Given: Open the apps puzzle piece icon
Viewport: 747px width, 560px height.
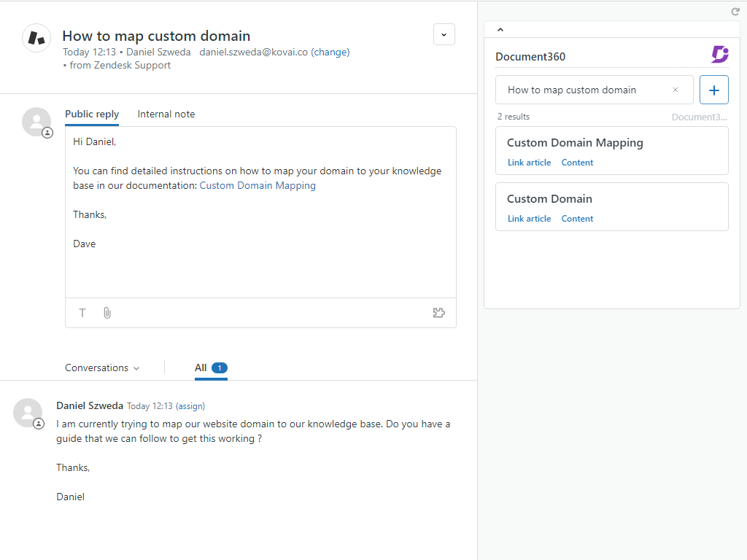Looking at the screenshot, I should pyautogui.click(x=438, y=313).
